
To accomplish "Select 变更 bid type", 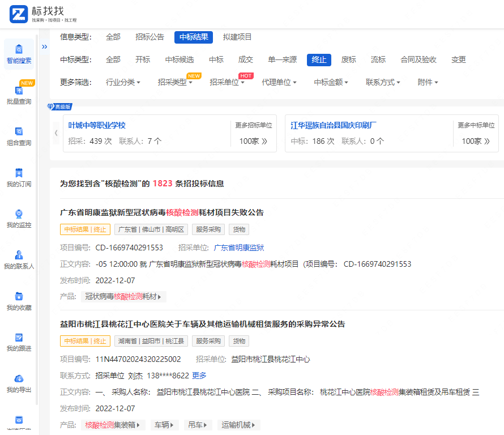I will [x=459, y=60].
